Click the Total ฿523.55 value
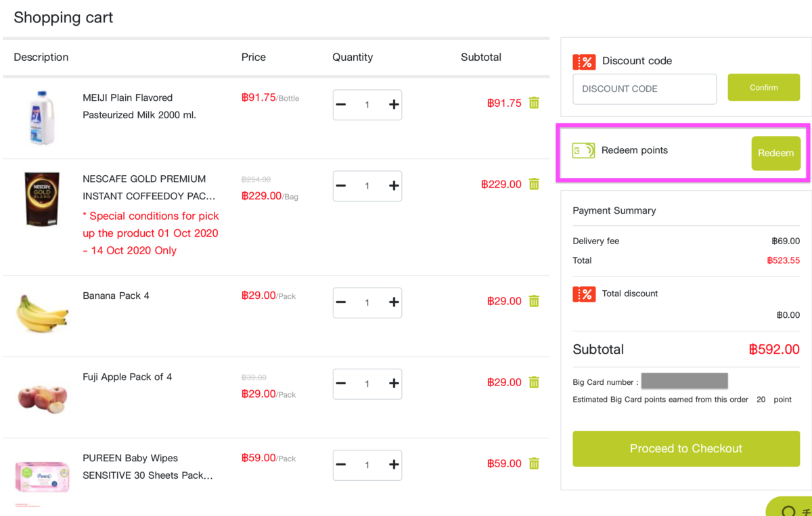Viewport: 812px width, 516px height. coord(784,260)
